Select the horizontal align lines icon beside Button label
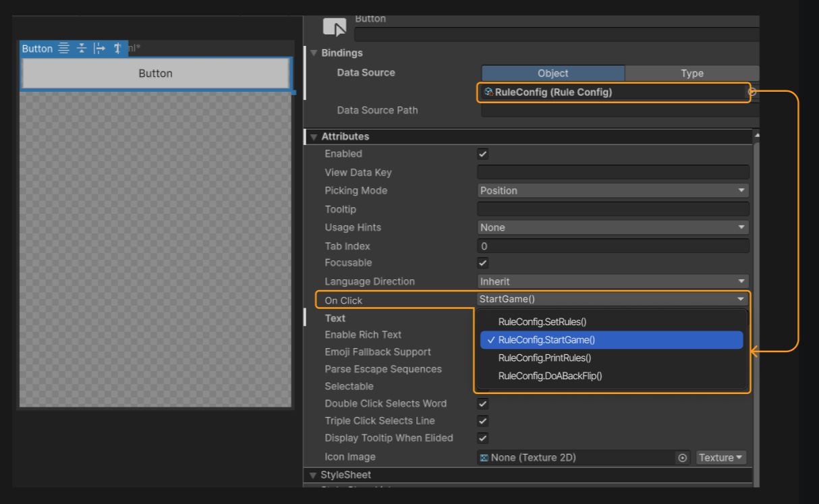This screenshot has height=504, width=819. [63, 48]
